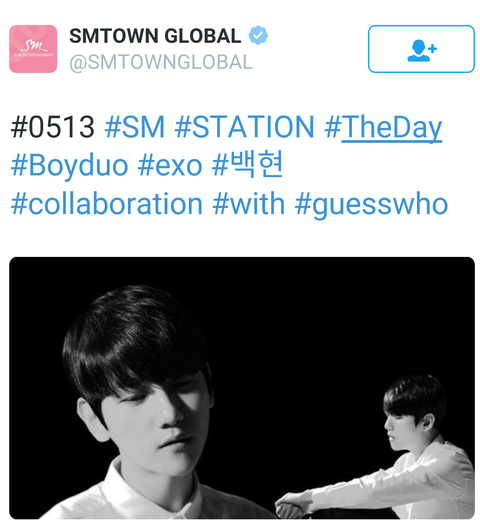Open the @SMTOWNGLOBAL handle
This screenshot has width=480, height=532.
pyautogui.click(x=161, y=62)
